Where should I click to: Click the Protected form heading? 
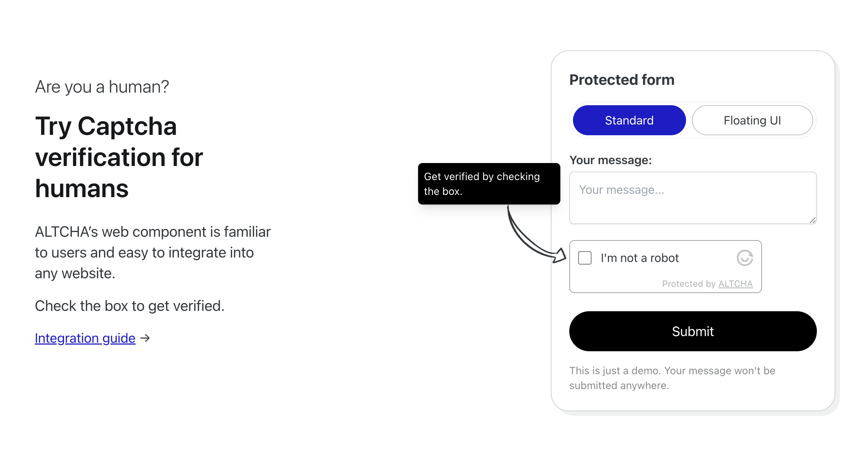coord(622,80)
